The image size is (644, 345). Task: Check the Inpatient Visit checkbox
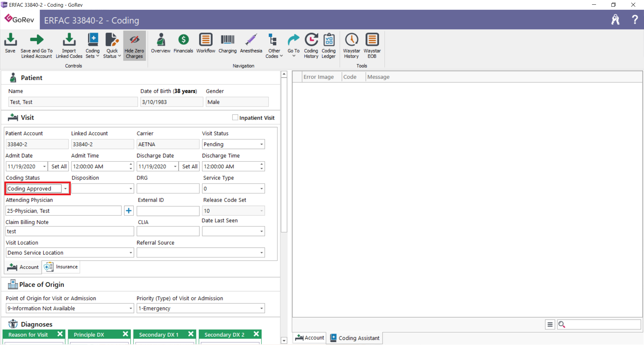(235, 118)
